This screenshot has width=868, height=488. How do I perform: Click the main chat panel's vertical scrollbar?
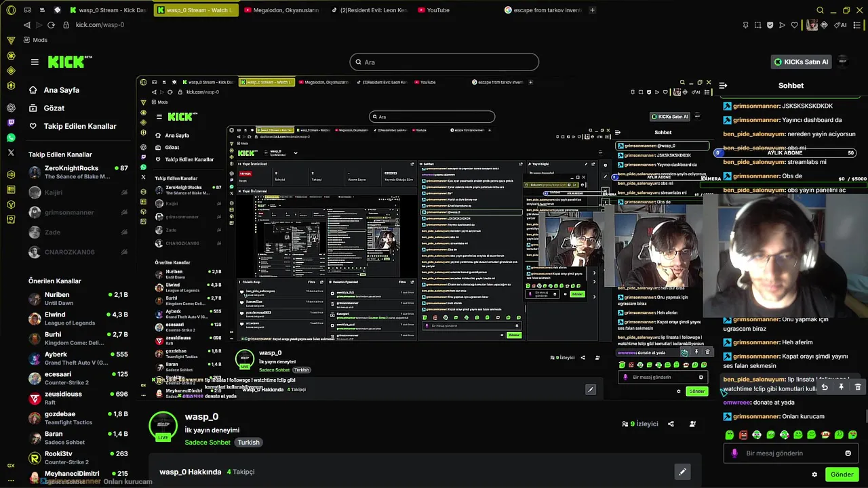click(865, 416)
